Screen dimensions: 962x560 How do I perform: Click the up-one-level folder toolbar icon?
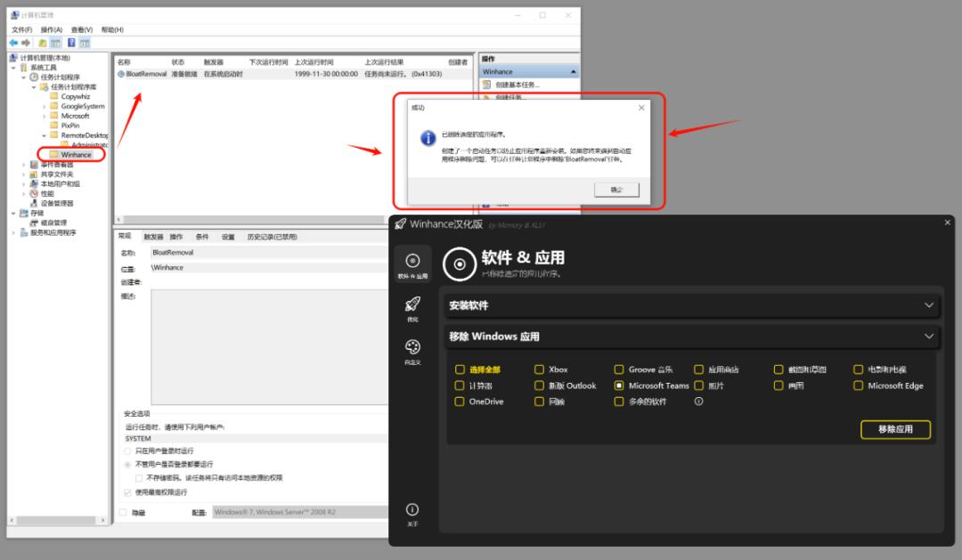(43, 43)
